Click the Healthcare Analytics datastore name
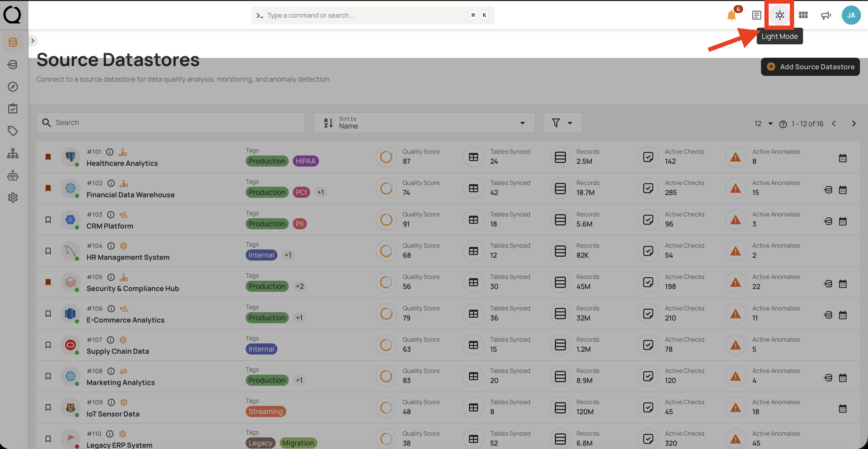The width and height of the screenshot is (868, 449). pos(122,163)
